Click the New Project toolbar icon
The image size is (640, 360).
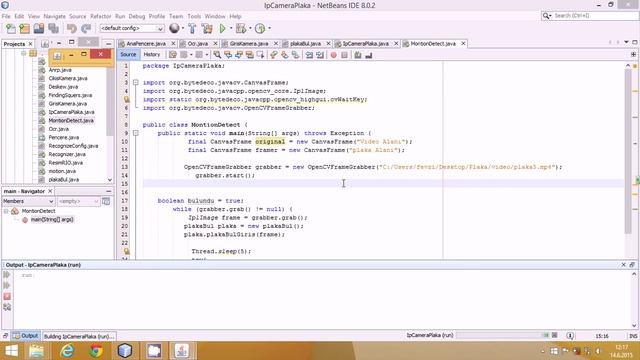click(24, 28)
